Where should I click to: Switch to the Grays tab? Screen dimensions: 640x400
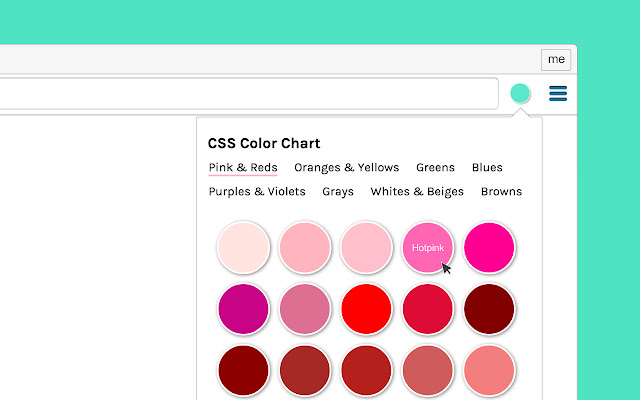pyautogui.click(x=338, y=192)
